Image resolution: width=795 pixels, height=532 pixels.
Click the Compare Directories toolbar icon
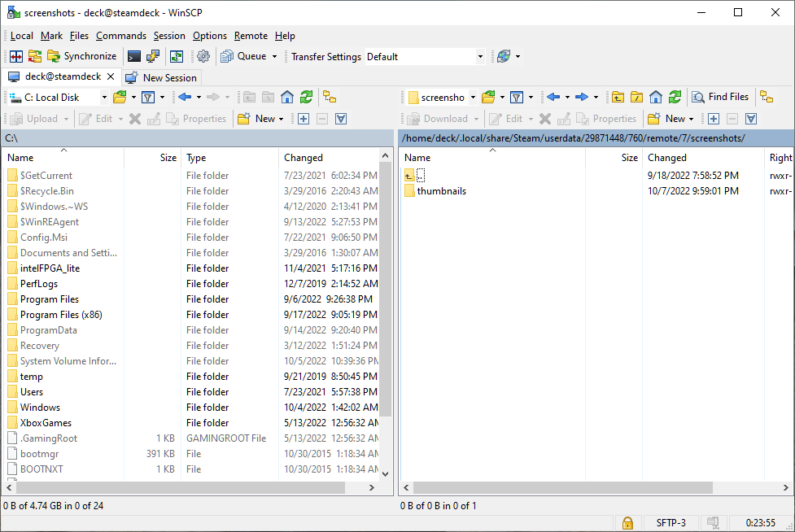pos(35,56)
